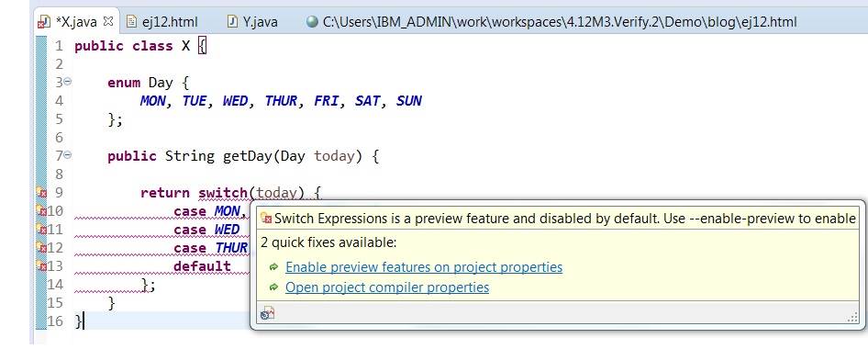The height and width of the screenshot is (349, 868).
Task: Click the error icon in the quick fix popup header
Action: [x=266, y=218]
